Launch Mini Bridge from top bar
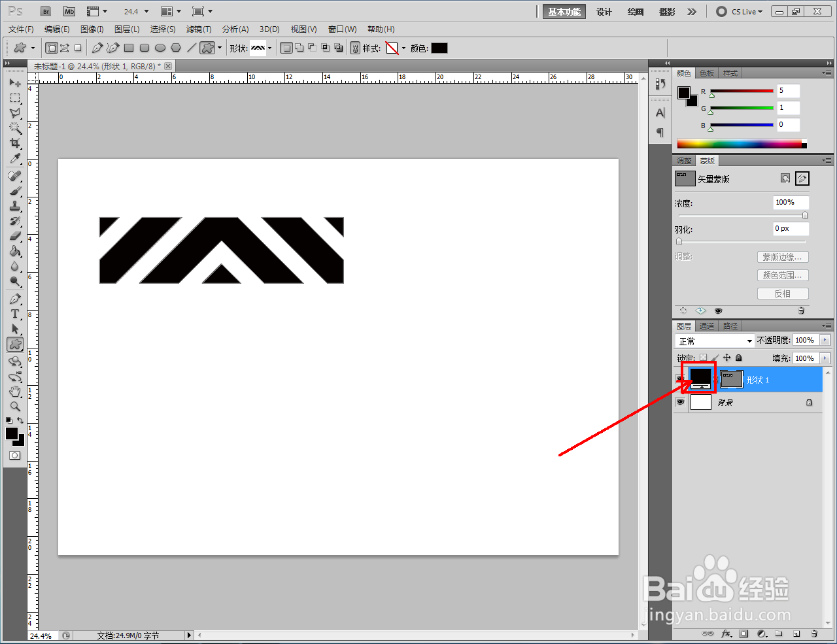The height and width of the screenshot is (644, 837). tap(69, 12)
